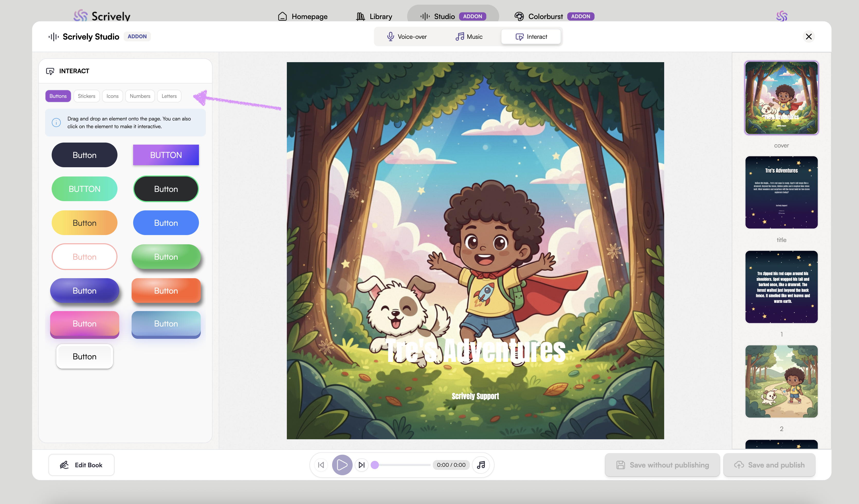Click the Edit Book button
Image resolution: width=859 pixels, height=504 pixels.
pos(81,465)
